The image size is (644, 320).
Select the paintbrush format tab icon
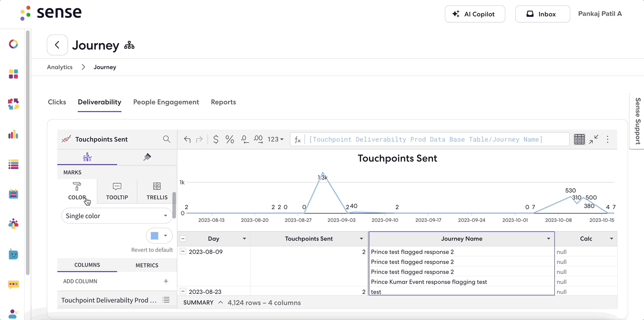(147, 157)
